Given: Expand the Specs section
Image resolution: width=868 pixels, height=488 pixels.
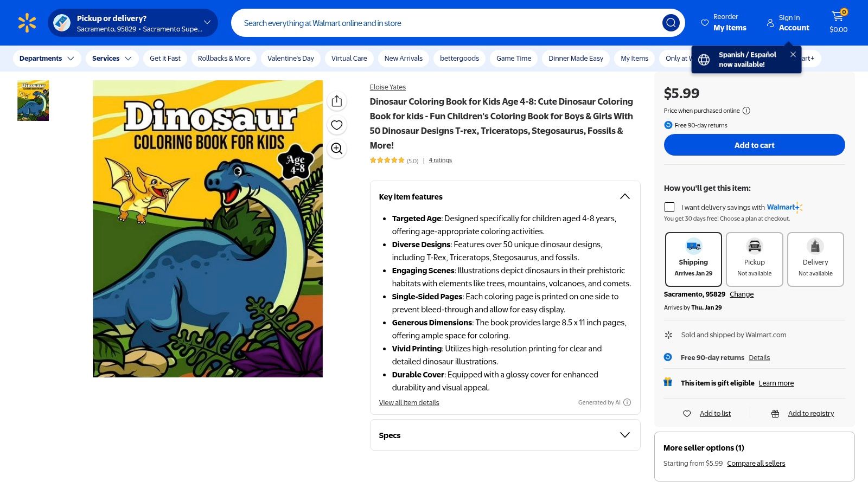Looking at the screenshot, I should pos(625,435).
